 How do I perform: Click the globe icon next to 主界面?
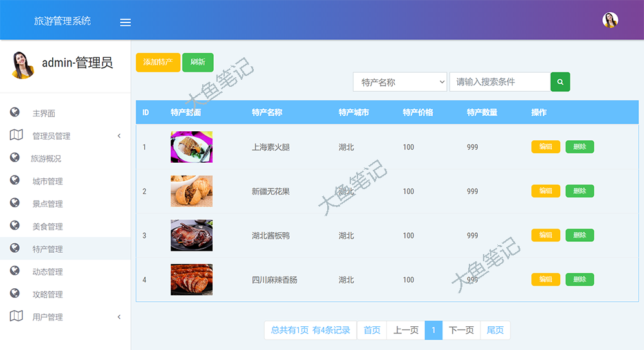[x=15, y=112]
